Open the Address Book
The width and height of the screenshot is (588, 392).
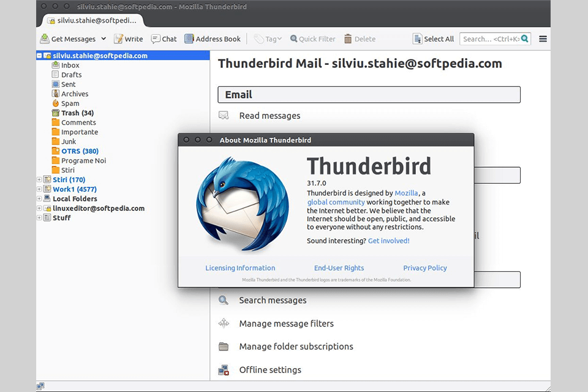(x=213, y=39)
